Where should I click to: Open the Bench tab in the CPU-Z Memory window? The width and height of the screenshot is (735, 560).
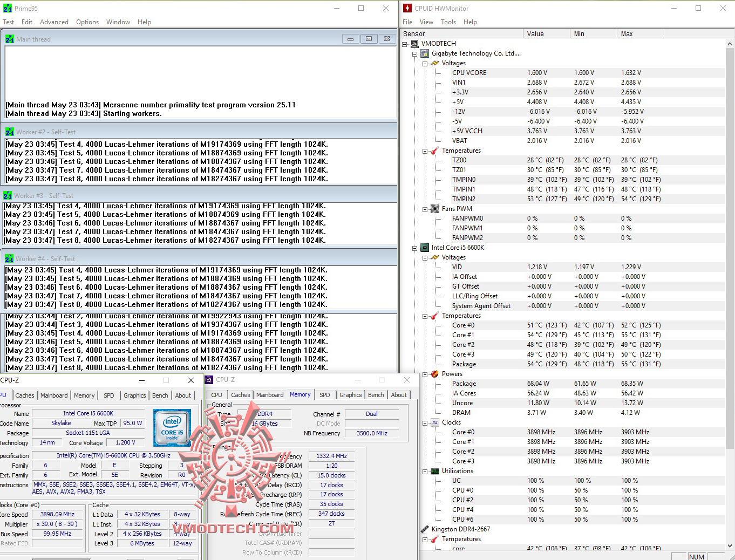(x=376, y=395)
